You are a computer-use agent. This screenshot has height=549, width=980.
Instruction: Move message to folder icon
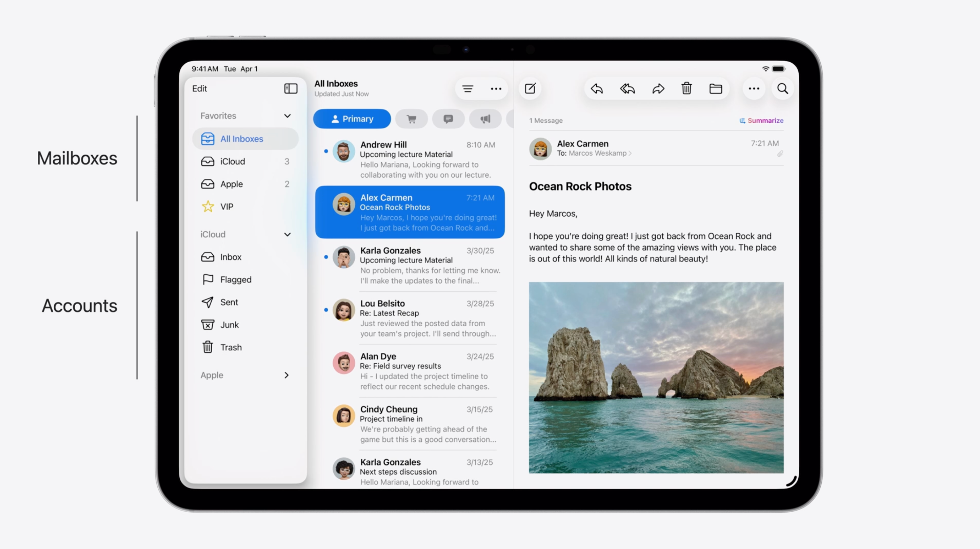coord(716,89)
